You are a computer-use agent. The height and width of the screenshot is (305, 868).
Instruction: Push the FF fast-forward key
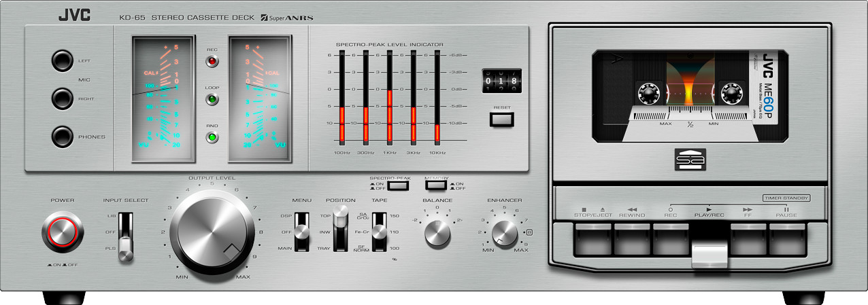(x=750, y=238)
